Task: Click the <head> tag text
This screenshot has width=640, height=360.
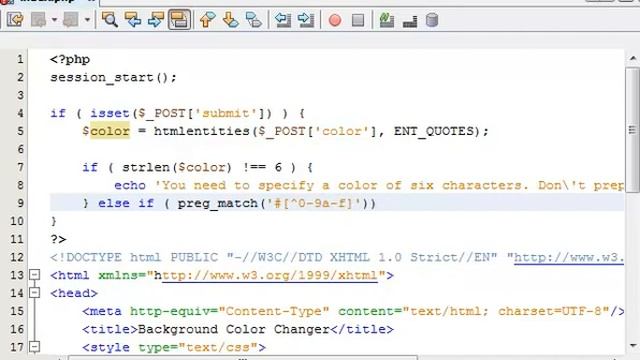Action: coord(74,293)
